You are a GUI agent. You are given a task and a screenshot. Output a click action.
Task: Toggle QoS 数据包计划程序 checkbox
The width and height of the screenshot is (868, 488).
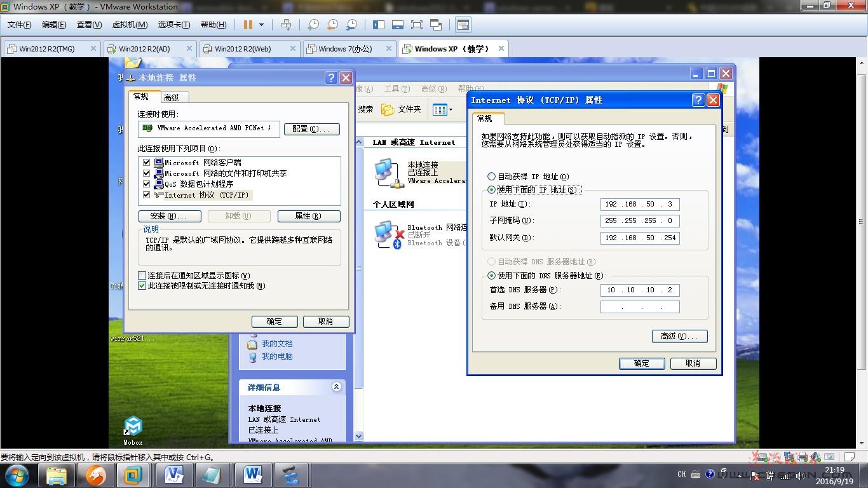point(147,184)
